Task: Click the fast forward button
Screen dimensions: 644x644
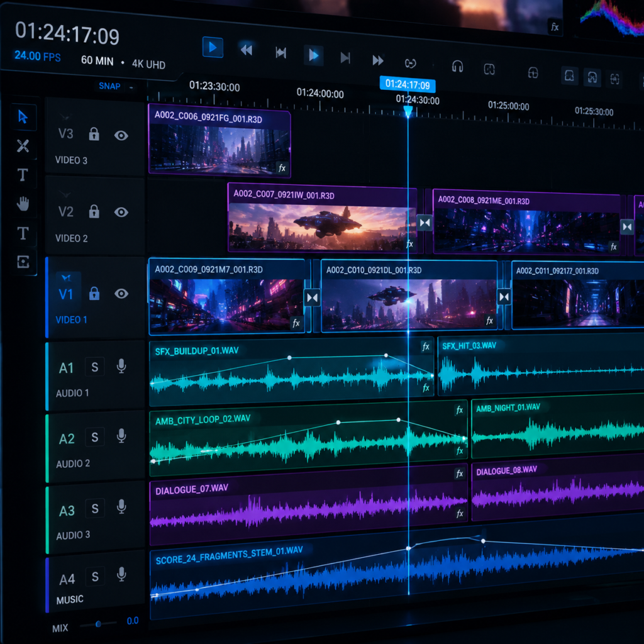Action: (x=378, y=61)
